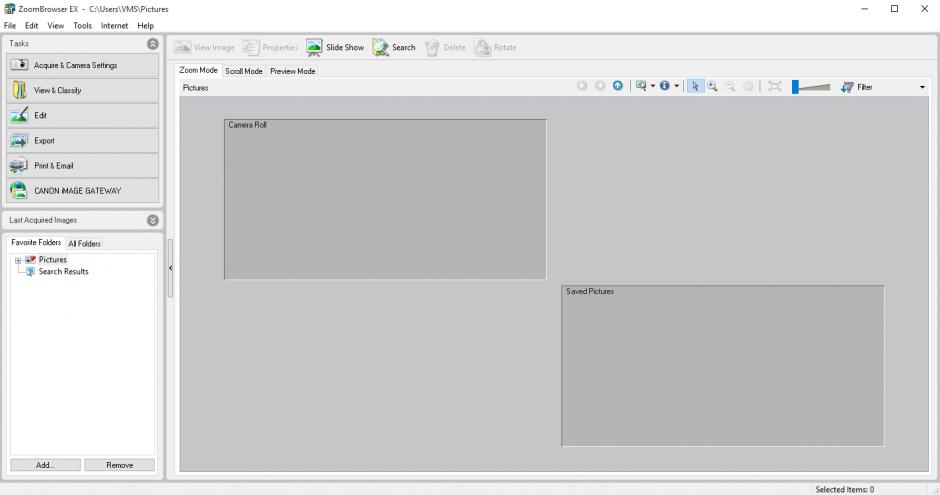Click the fit to window icon
The width and height of the screenshot is (940, 495).
coord(774,87)
